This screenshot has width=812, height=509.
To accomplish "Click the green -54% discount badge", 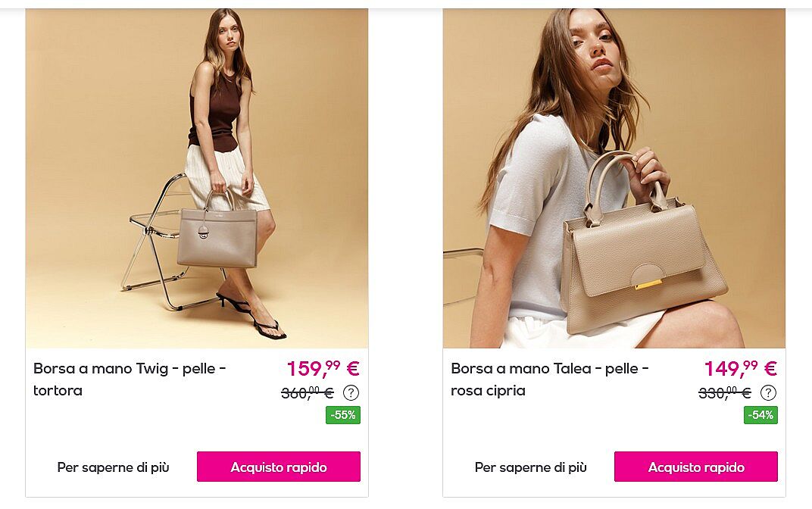I will [760, 415].
